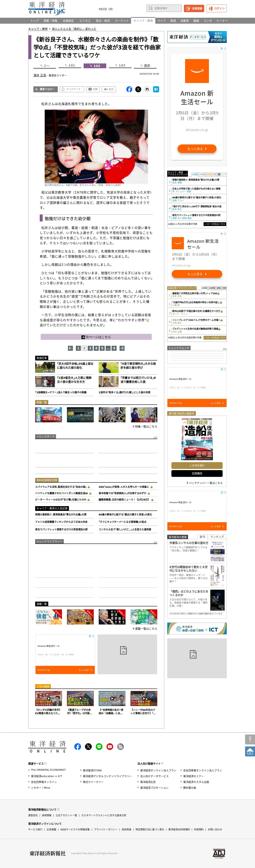This screenshot has height=868, width=255.
Task: Click the footer YouTube icon
Action: (x=110, y=747)
